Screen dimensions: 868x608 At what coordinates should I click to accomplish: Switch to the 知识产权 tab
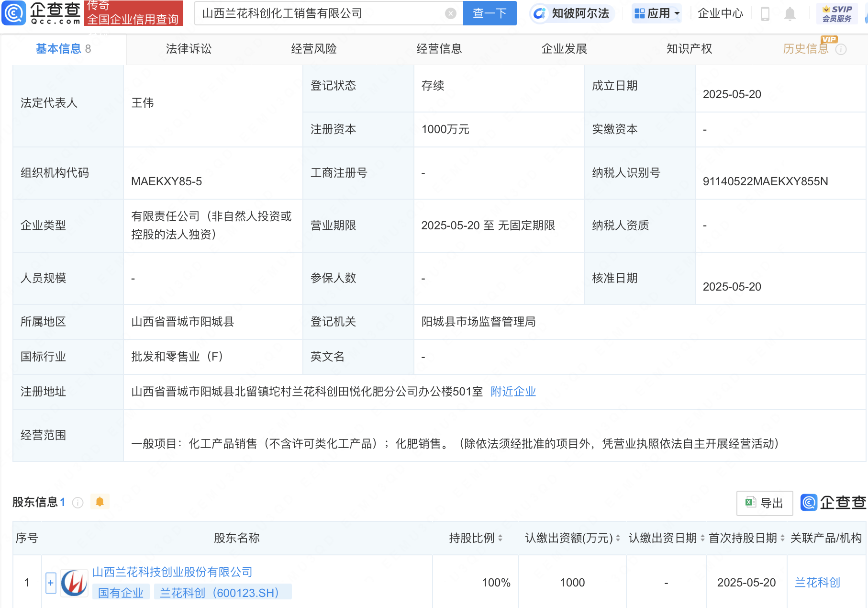[x=689, y=49]
